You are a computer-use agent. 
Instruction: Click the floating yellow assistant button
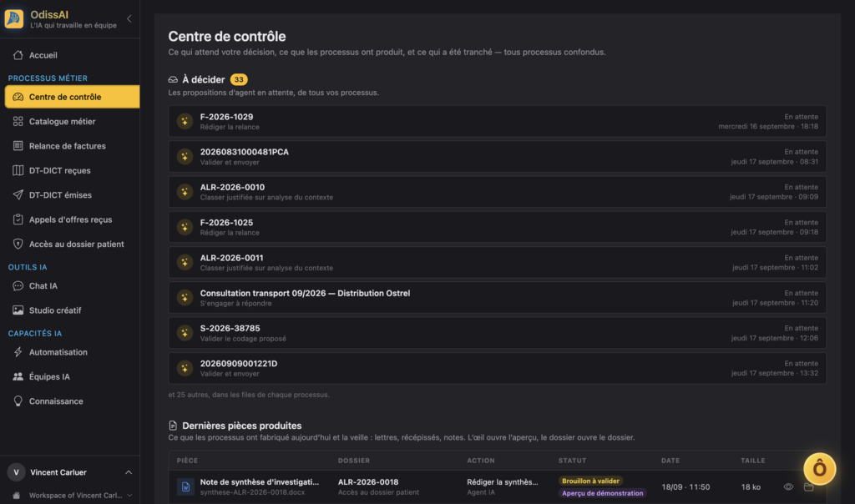(820, 469)
